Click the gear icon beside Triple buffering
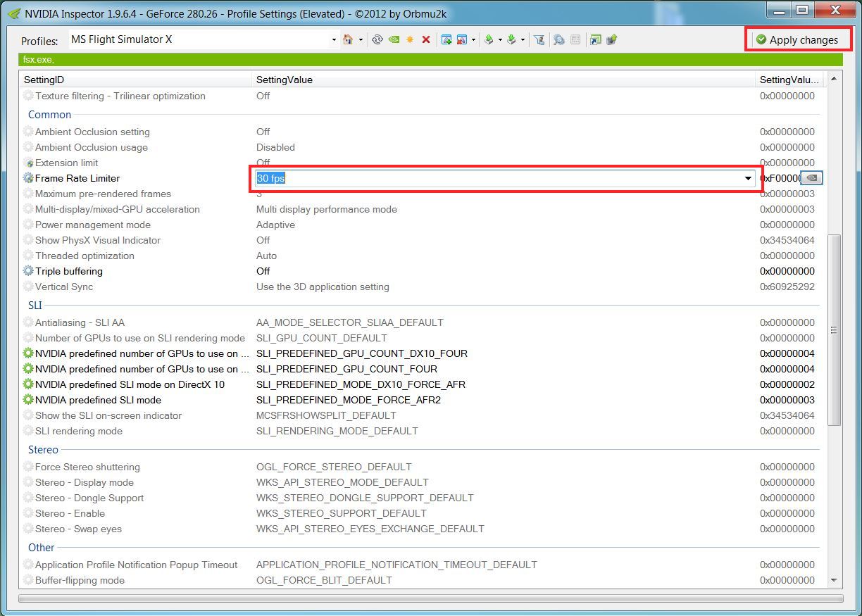This screenshot has height=616, width=862. pyautogui.click(x=28, y=271)
